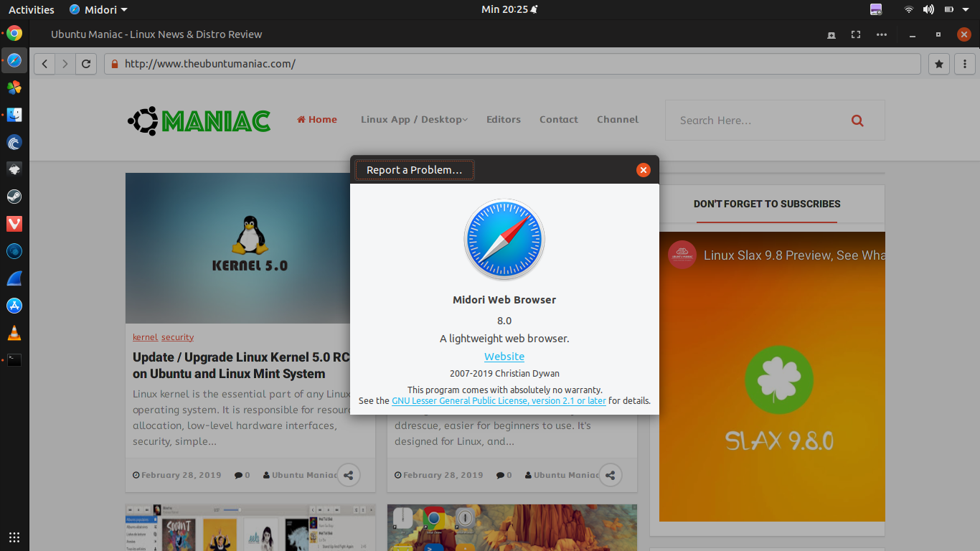Image resolution: width=980 pixels, height=551 pixels.
Task: Open the Terminal from the dock
Action: tap(14, 360)
